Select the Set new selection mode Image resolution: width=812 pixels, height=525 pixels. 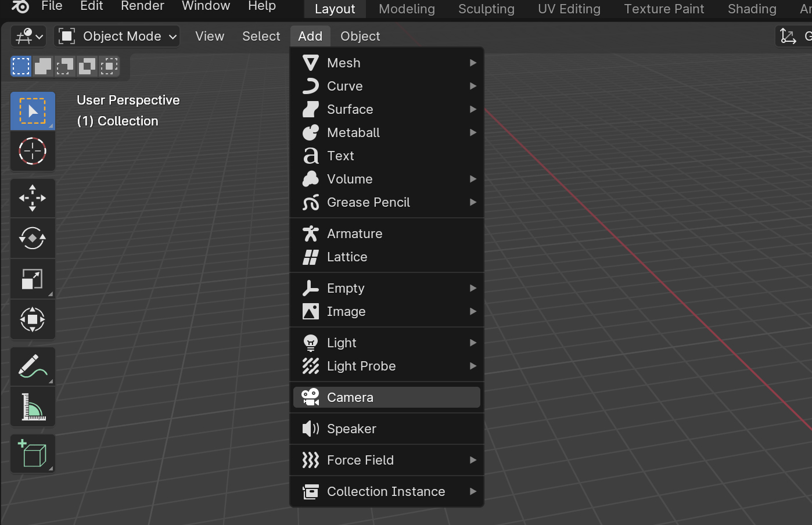pyautogui.click(x=21, y=66)
